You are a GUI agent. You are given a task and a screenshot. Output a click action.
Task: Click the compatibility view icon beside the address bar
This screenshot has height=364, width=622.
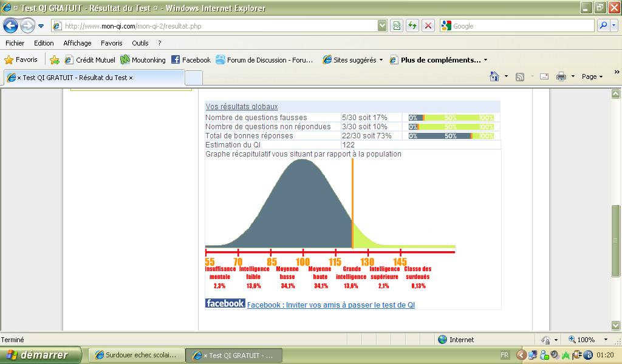pos(397,25)
